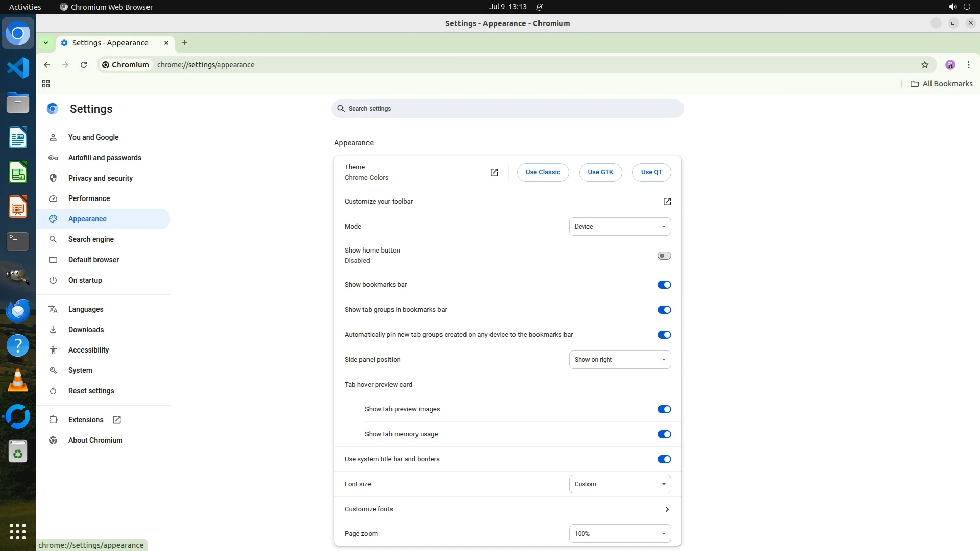Select Search engine in the sidebar
Image resolution: width=980 pixels, height=551 pixels.
point(91,239)
